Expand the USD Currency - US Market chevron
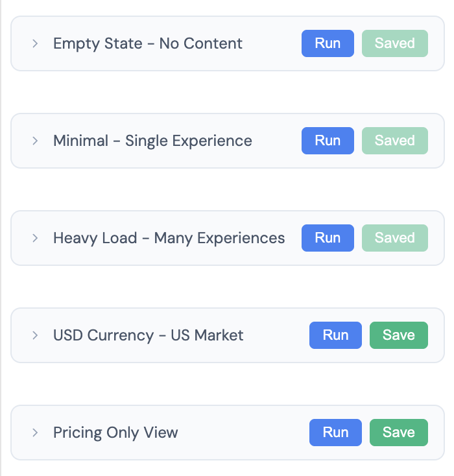This screenshot has width=454, height=476. point(35,335)
